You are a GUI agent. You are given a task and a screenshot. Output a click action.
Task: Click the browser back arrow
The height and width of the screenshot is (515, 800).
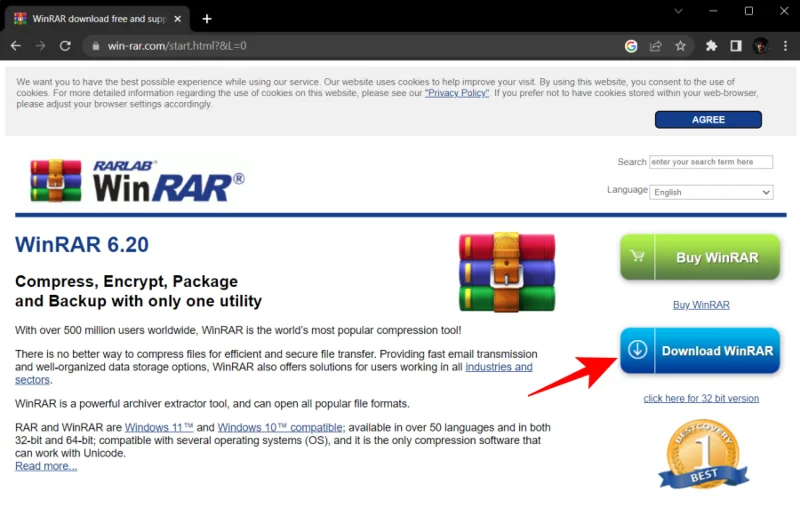16,46
